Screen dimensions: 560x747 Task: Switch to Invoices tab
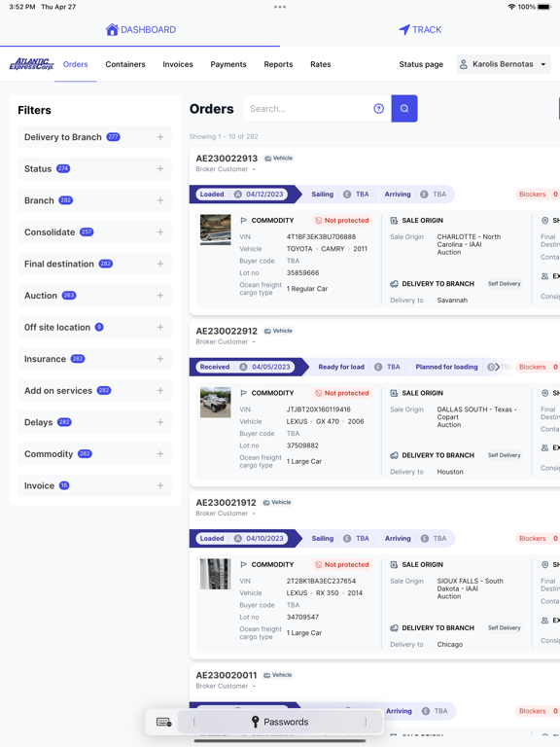coord(178,64)
